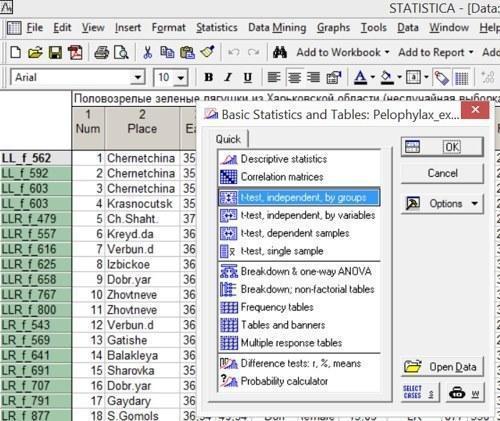Click the Open folder toolbar icon
The height and width of the screenshot is (421, 500).
[x=35, y=53]
